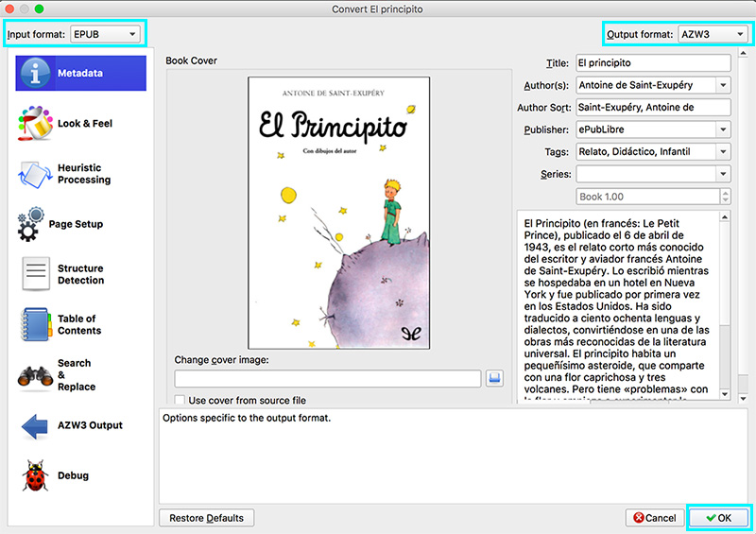Select the Metadata info icon

click(x=35, y=73)
